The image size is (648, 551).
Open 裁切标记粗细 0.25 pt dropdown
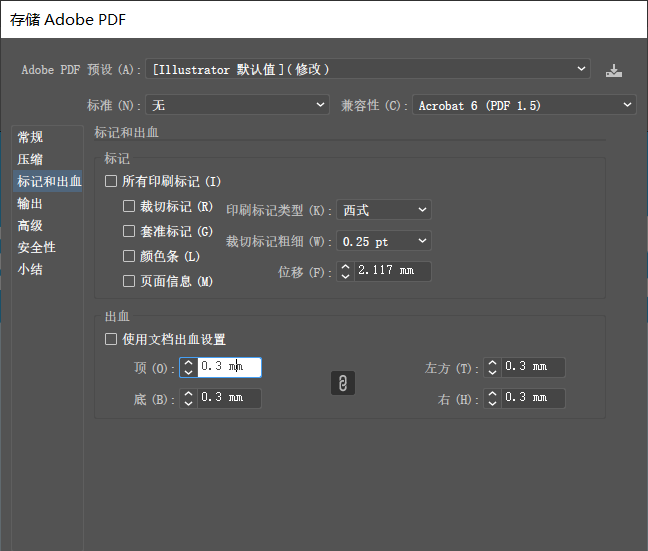(x=384, y=241)
